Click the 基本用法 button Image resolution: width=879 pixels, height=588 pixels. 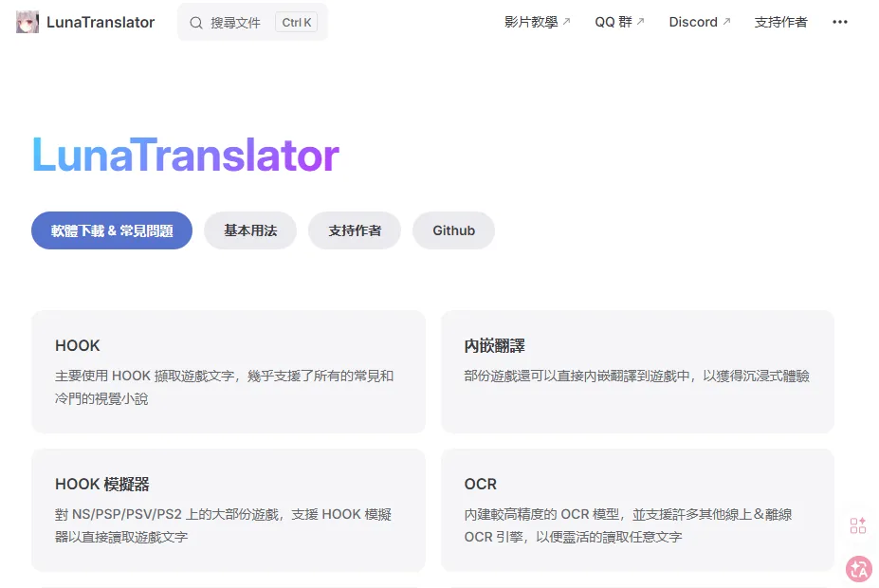tap(250, 230)
